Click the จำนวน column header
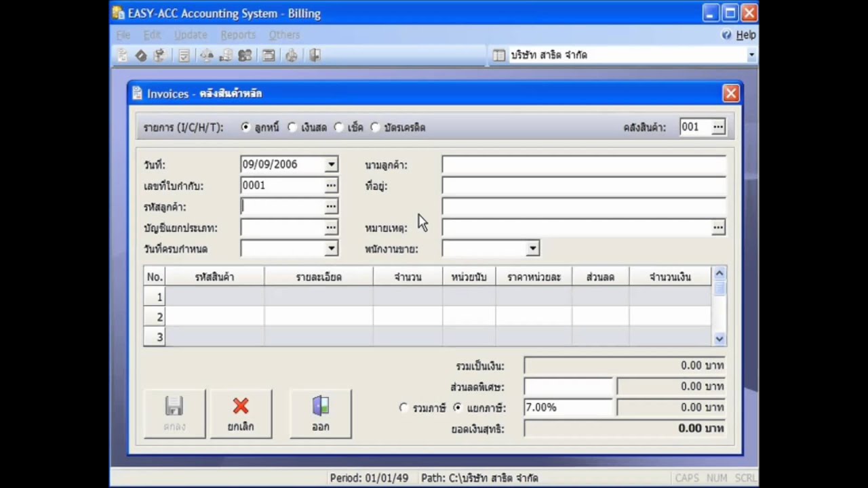 coord(408,277)
